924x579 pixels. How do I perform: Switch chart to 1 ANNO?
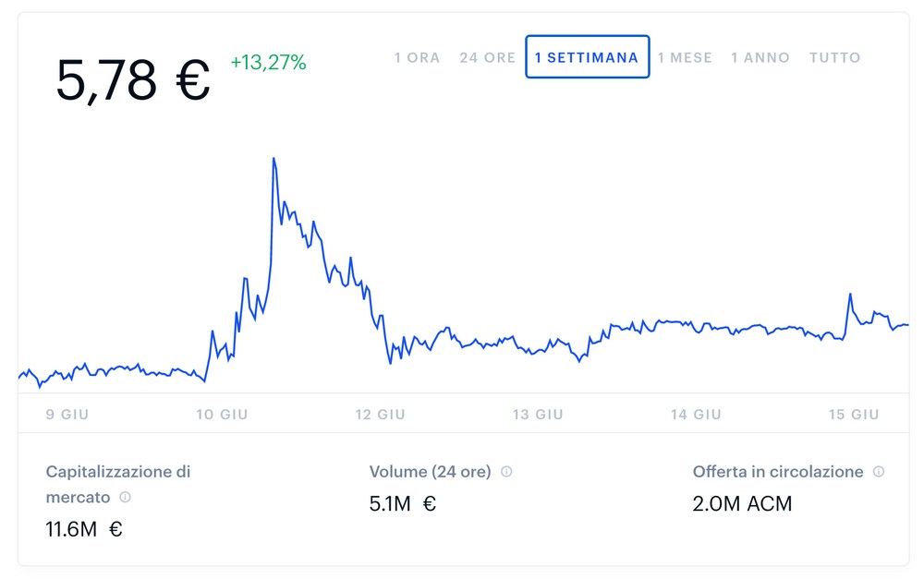760,58
